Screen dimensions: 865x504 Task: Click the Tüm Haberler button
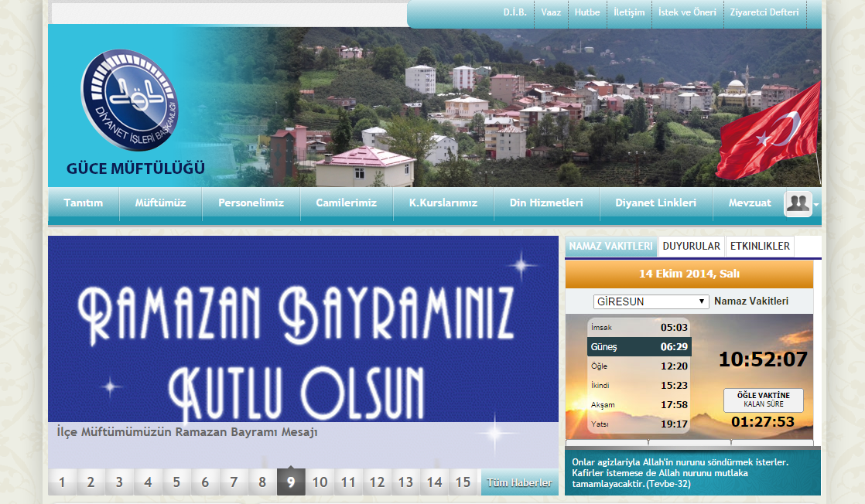(x=519, y=483)
